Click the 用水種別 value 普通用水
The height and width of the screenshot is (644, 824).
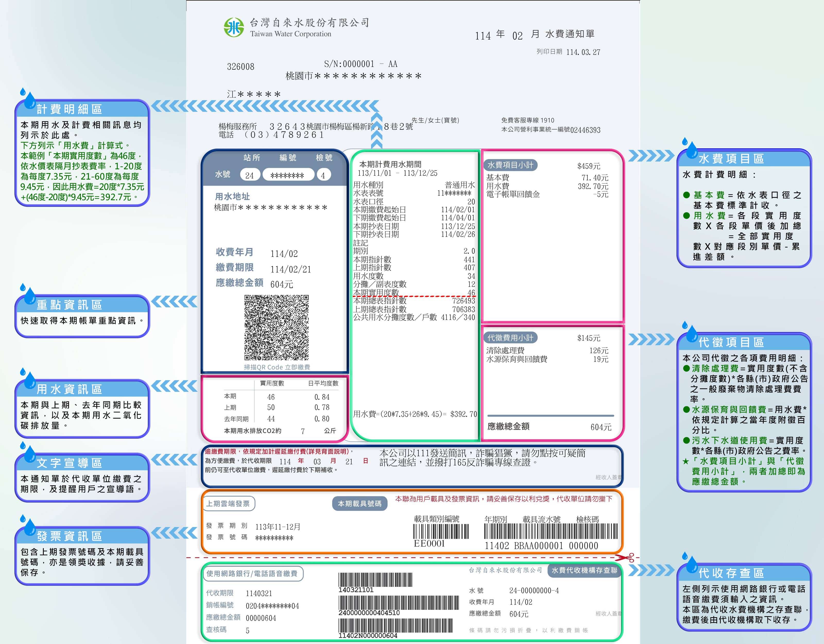[x=460, y=185]
